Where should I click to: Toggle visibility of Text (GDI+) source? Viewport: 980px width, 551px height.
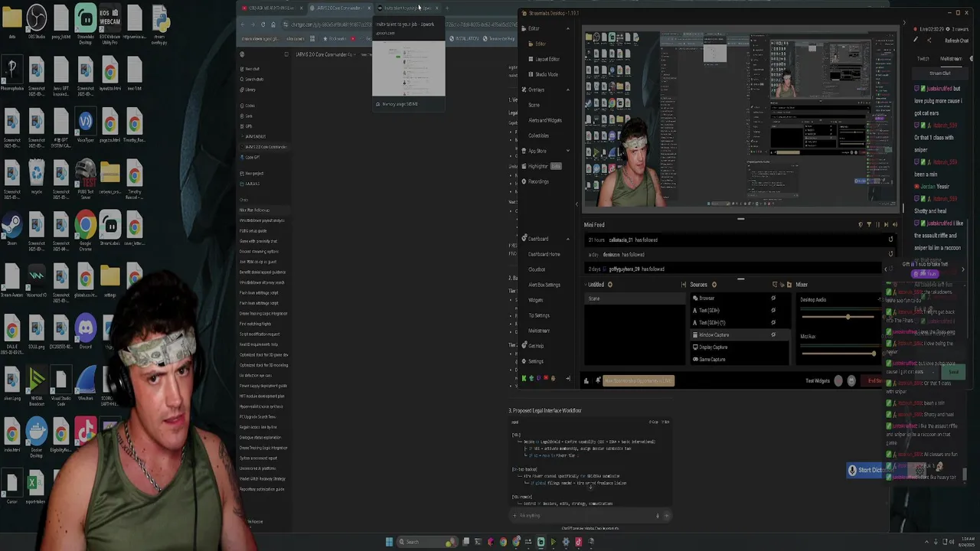773,311
